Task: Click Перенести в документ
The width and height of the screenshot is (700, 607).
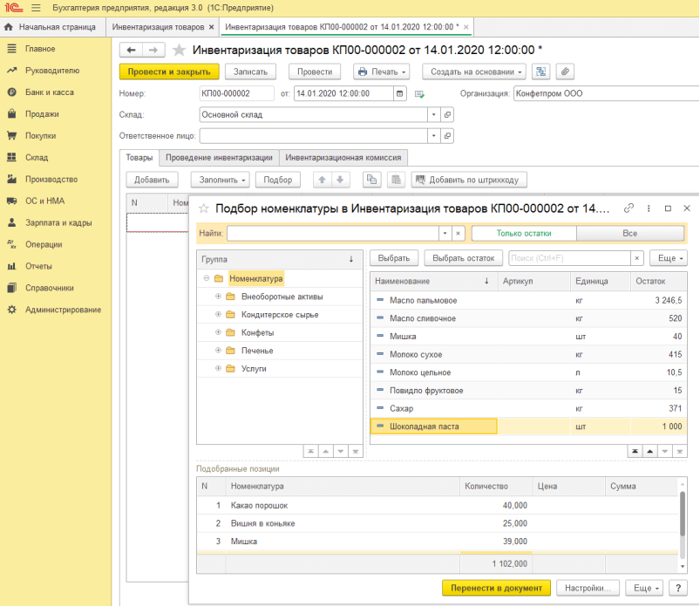Action: click(x=496, y=588)
